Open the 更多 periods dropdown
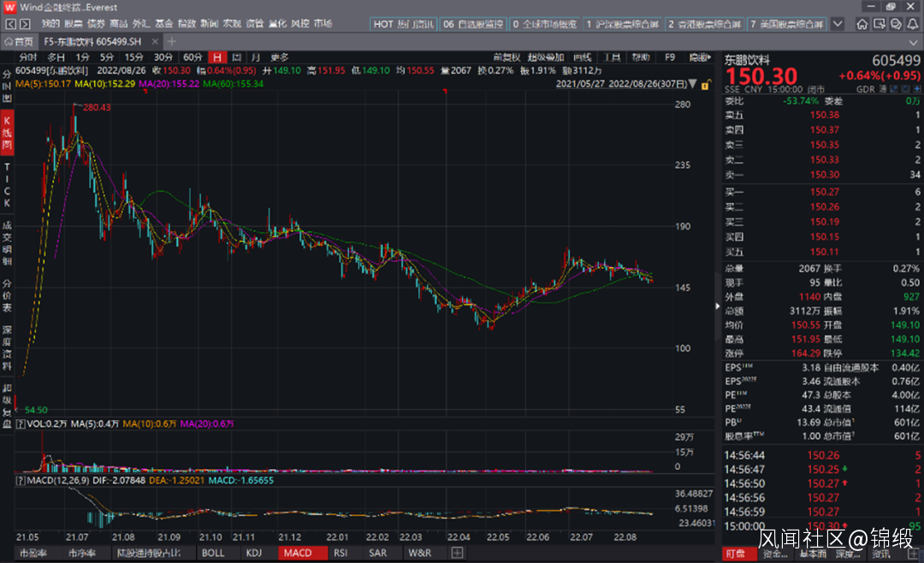The image size is (924, 563). click(x=279, y=57)
